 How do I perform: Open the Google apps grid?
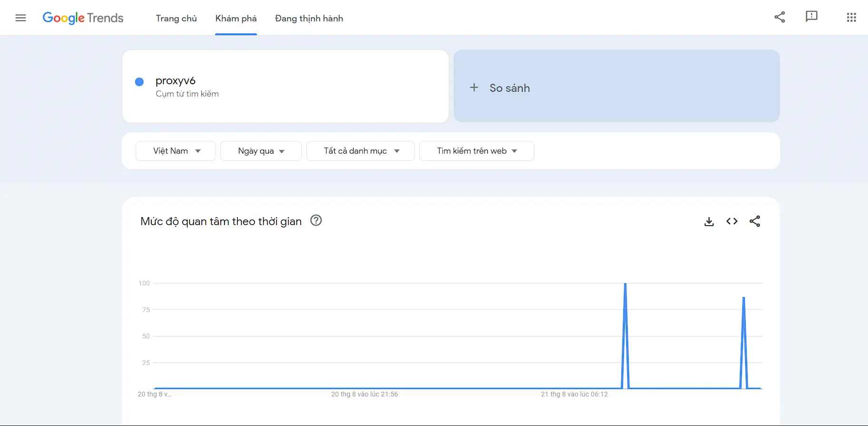click(851, 18)
